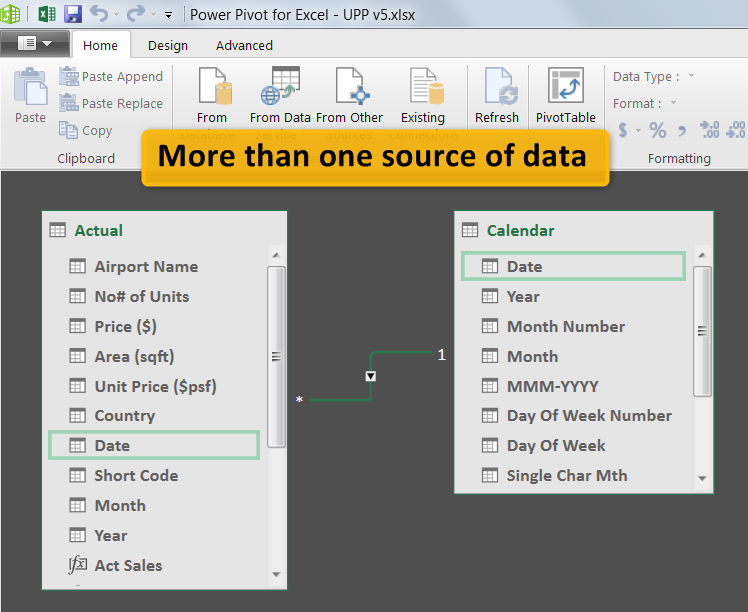Select Day Of Week field

573,446
